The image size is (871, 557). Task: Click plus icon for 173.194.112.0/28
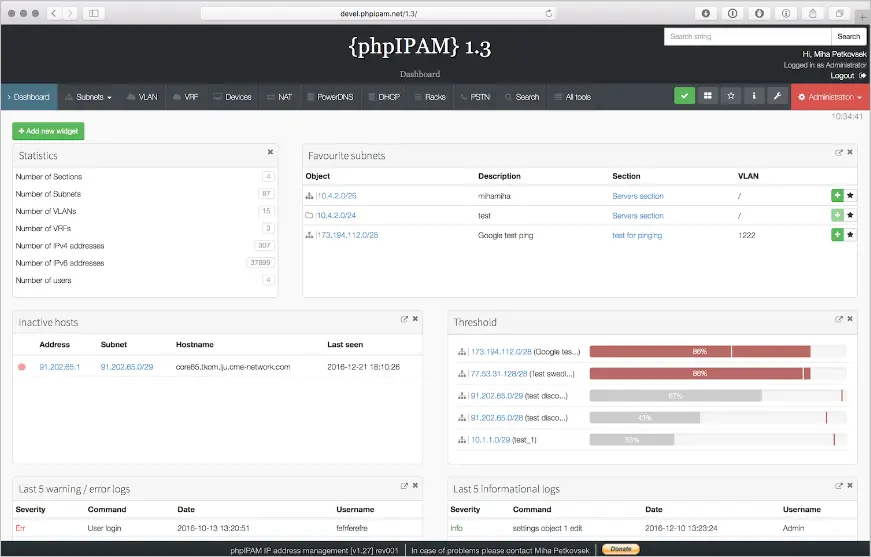(837, 234)
